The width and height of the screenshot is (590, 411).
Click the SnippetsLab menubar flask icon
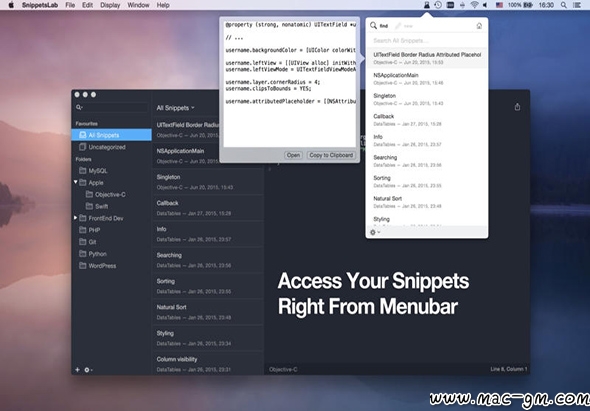(x=427, y=5)
